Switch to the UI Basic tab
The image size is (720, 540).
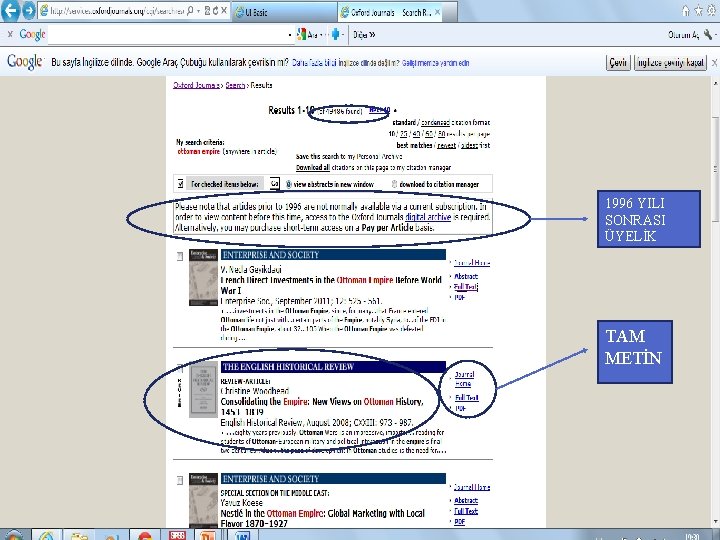click(x=284, y=12)
